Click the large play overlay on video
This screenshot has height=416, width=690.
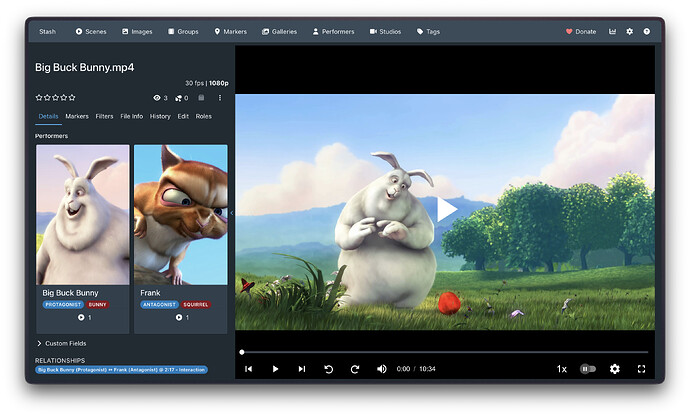point(446,209)
